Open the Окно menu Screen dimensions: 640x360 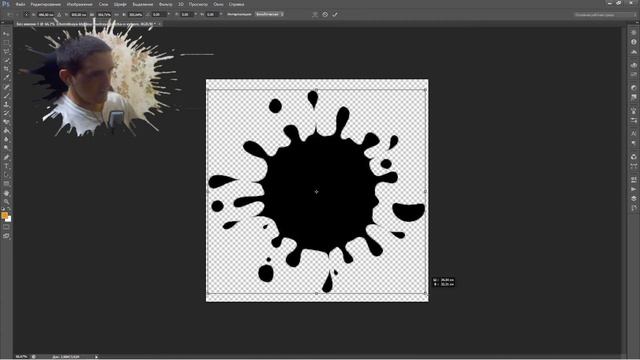click(x=218, y=4)
